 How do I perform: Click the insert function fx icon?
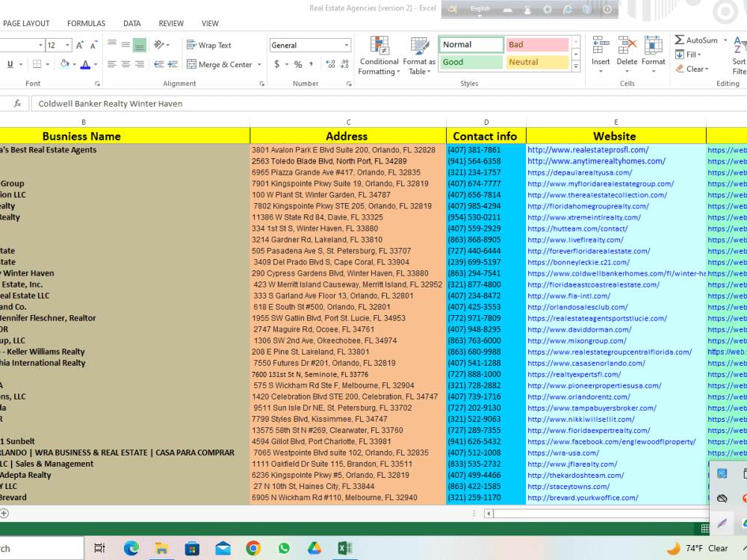(18, 103)
